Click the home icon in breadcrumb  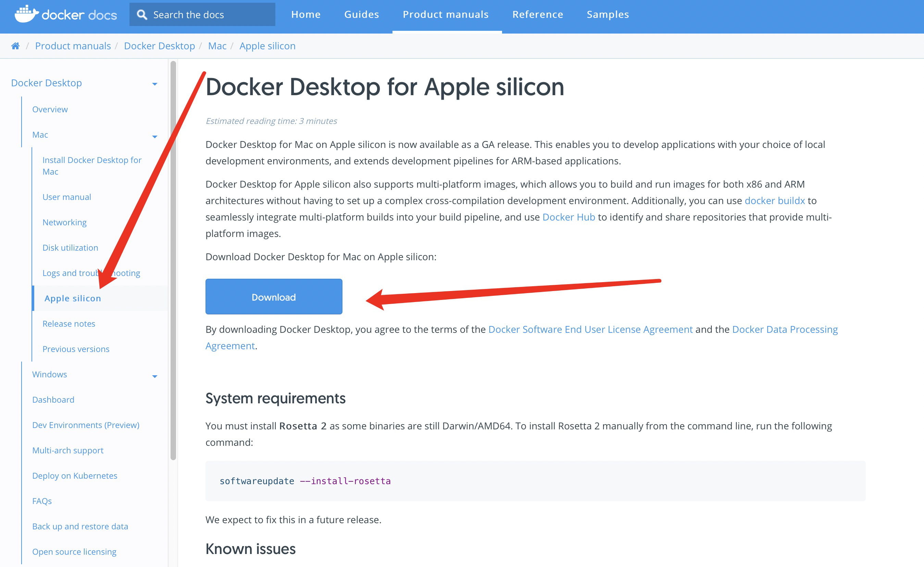coord(15,46)
